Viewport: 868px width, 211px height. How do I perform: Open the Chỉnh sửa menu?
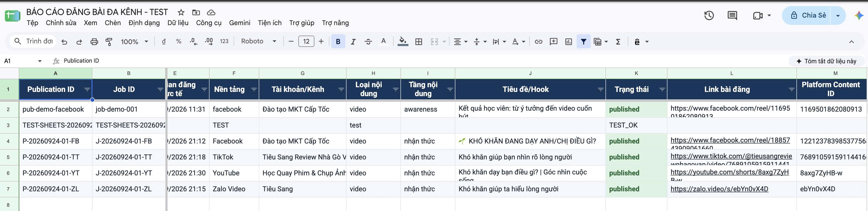[61, 23]
